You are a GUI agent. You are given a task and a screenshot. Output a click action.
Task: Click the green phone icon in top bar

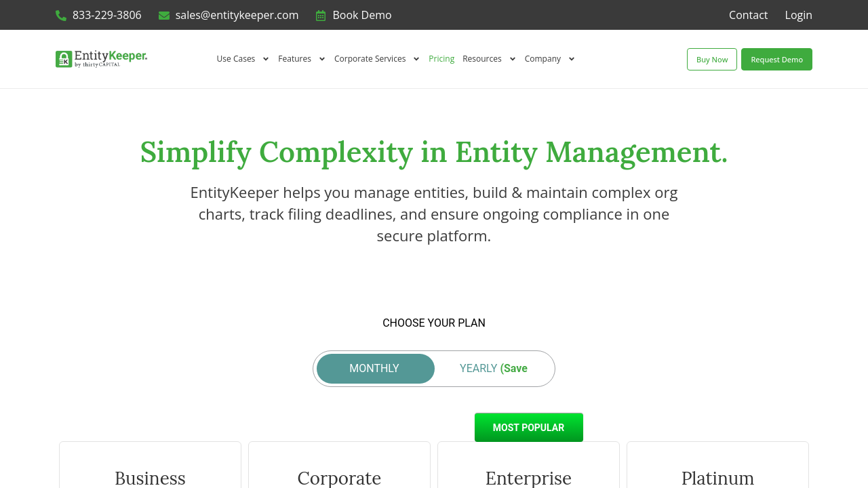tap(60, 14)
